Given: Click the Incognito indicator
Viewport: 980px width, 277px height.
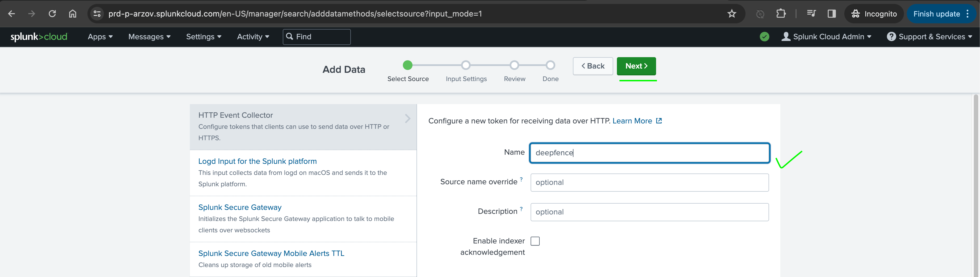Looking at the screenshot, I should (x=874, y=14).
